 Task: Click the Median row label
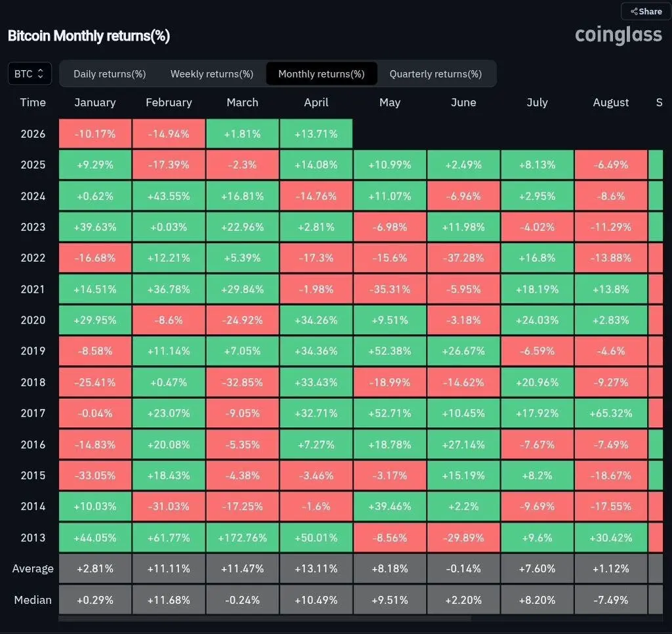click(x=33, y=600)
